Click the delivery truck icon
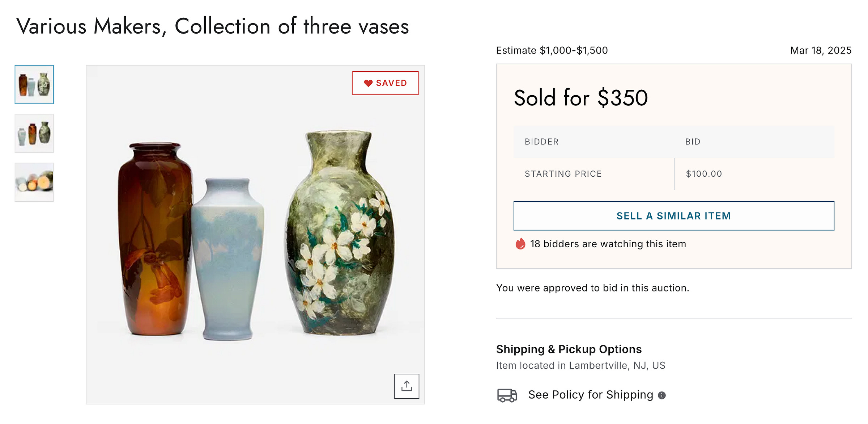 coord(507,395)
